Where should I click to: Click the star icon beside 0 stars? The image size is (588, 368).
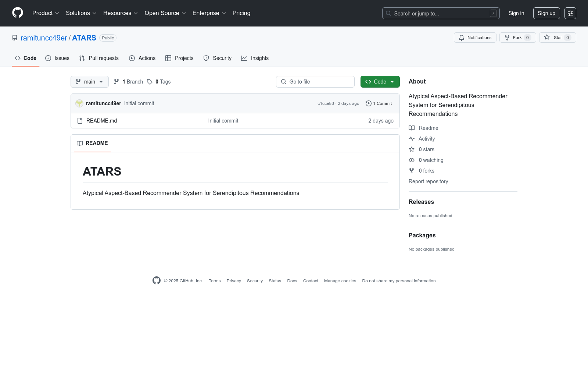[412, 149]
